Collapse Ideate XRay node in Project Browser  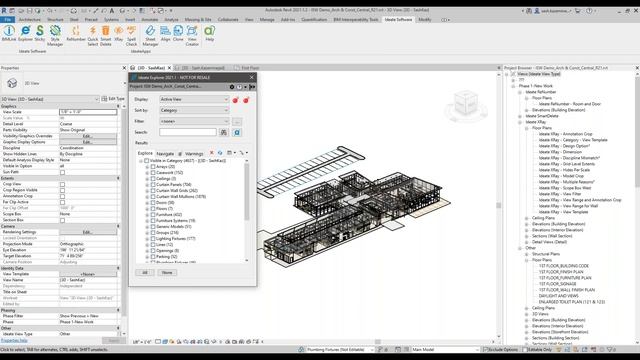(x=520, y=122)
